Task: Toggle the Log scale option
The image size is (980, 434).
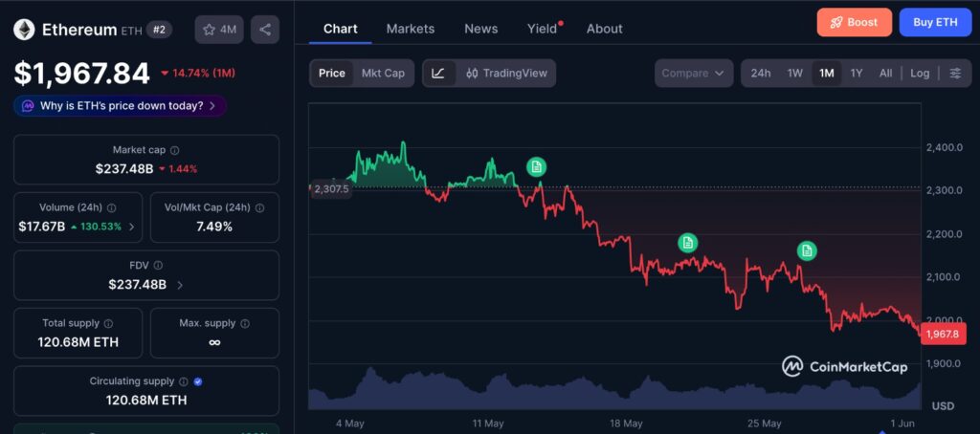Action: pos(920,73)
